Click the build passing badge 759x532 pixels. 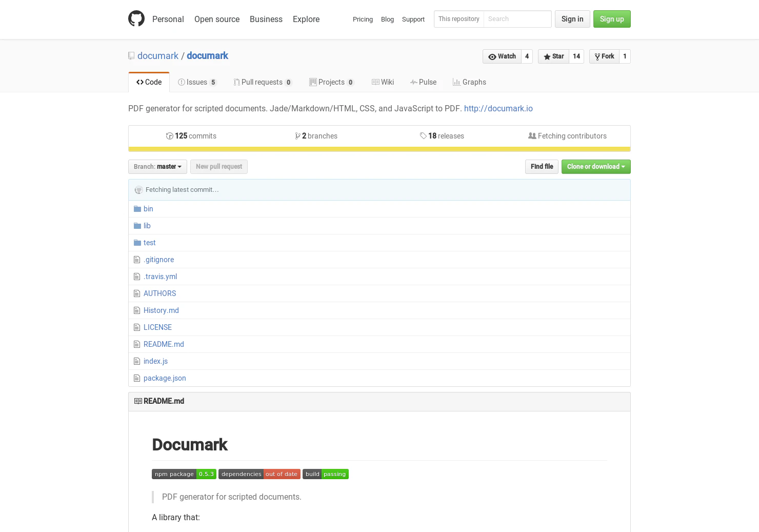click(x=325, y=474)
